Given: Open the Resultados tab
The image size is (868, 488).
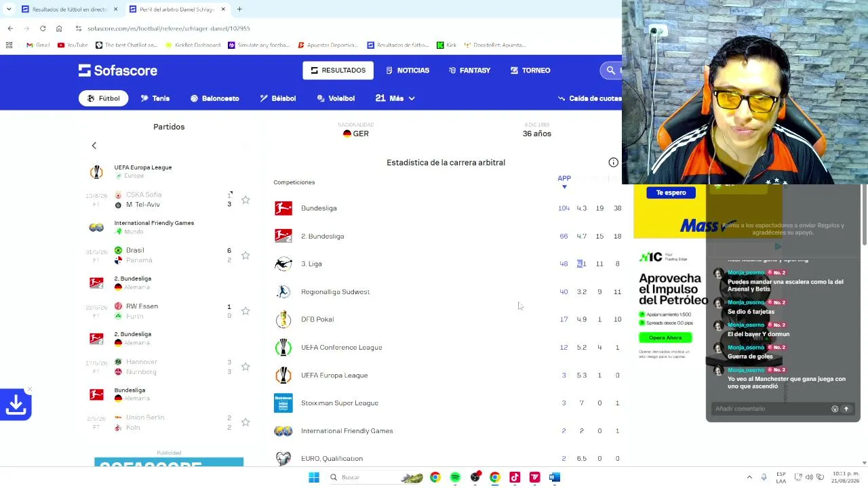Looking at the screenshot, I should [338, 70].
